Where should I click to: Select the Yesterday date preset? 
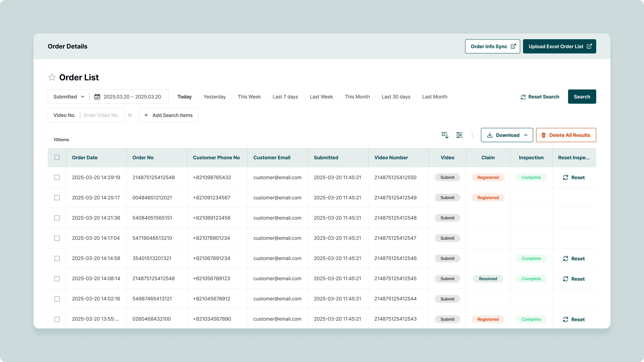(214, 97)
